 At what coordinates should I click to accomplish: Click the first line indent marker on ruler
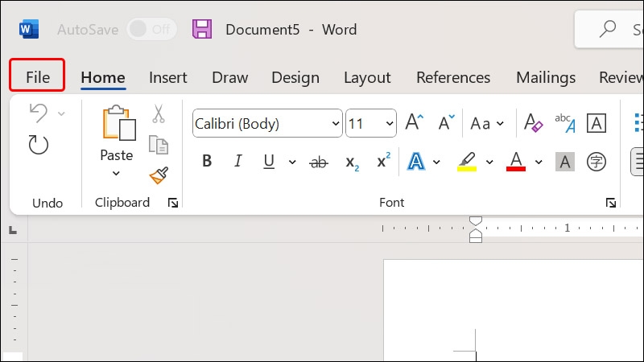click(x=475, y=221)
